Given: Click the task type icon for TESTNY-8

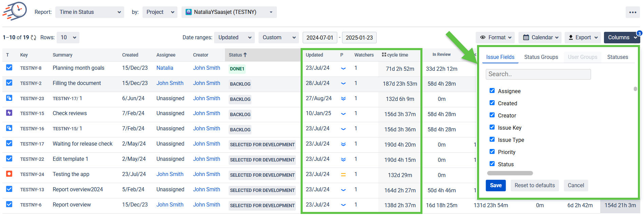Looking at the screenshot, I should [9, 68].
